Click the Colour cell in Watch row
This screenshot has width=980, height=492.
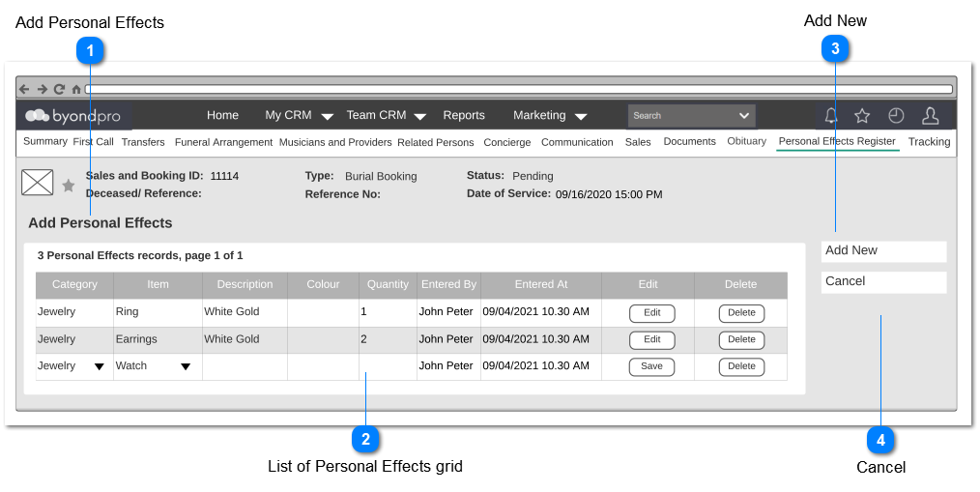(x=323, y=367)
